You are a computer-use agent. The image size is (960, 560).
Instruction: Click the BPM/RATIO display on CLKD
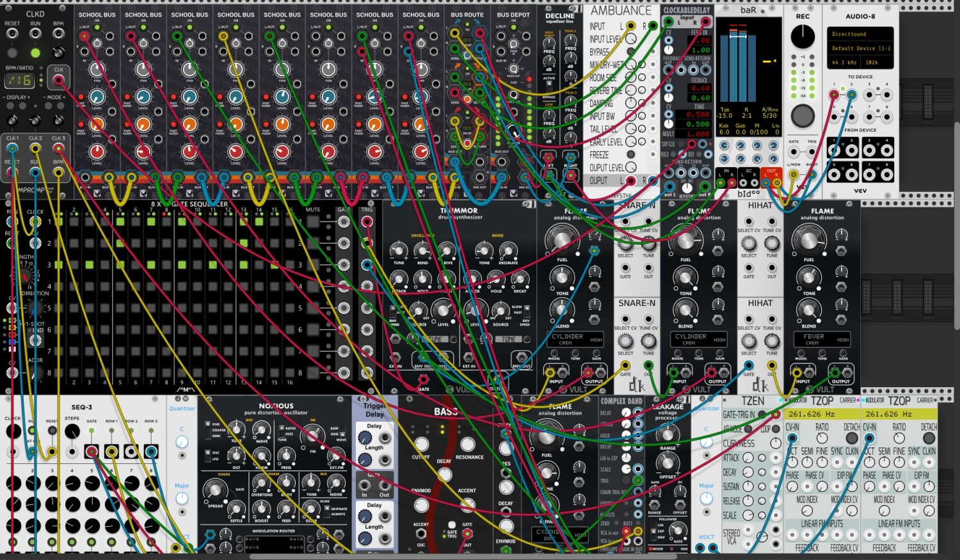tap(19, 80)
